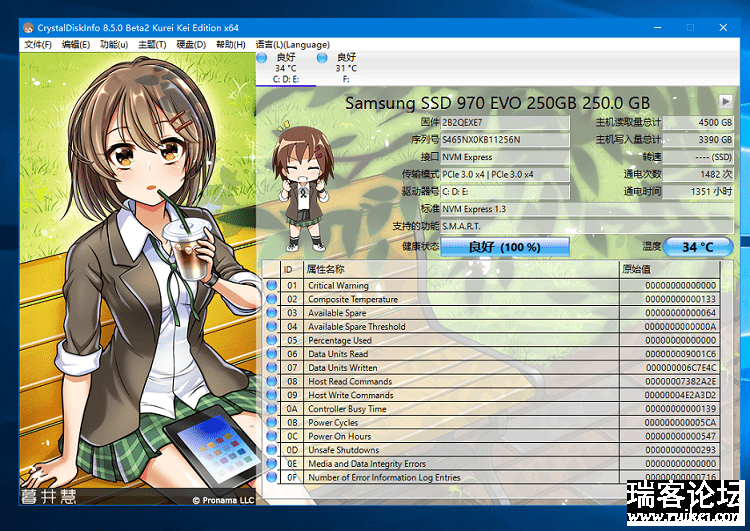Click the status orb of Power Cycles row
The width and height of the screenshot is (750, 531).
click(x=272, y=422)
